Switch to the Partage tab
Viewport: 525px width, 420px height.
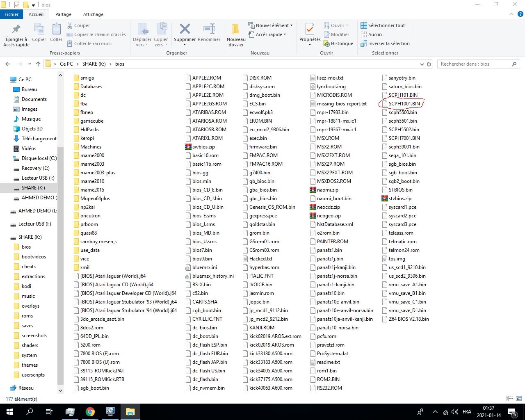[63, 14]
